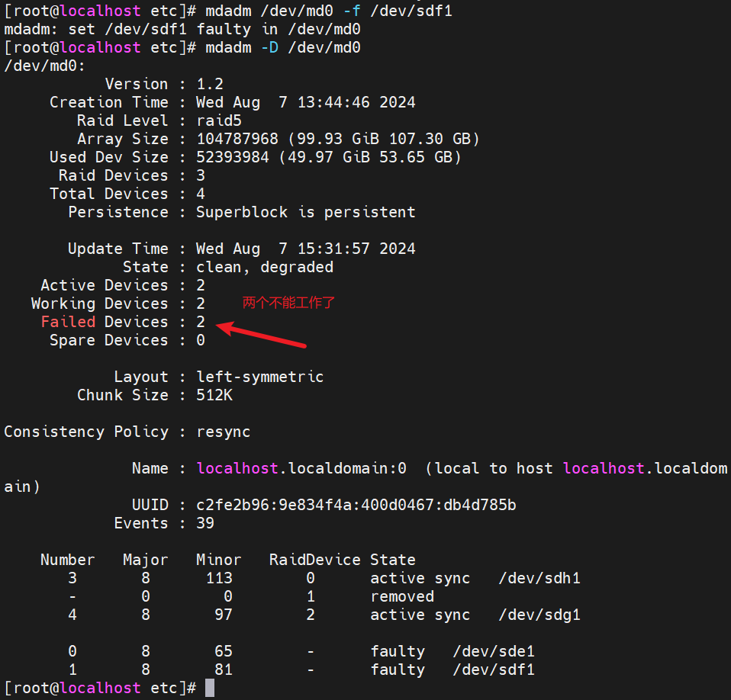Image resolution: width=731 pixels, height=700 pixels.
Task: Select faulty device '/dev/sde1'
Action: coord(494,651)
